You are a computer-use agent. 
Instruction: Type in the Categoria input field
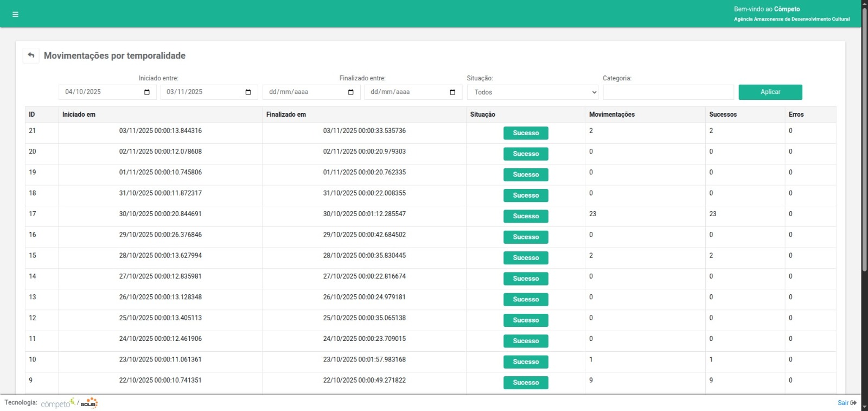pos(668,92)
